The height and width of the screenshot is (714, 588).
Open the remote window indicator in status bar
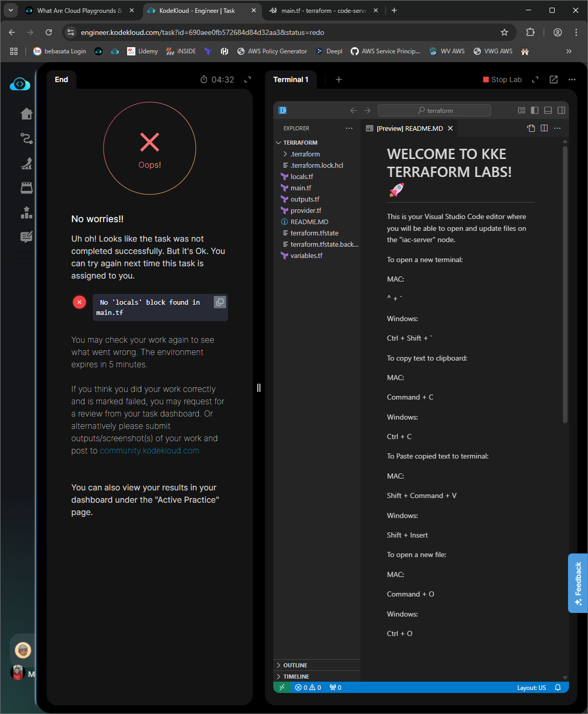282,687
